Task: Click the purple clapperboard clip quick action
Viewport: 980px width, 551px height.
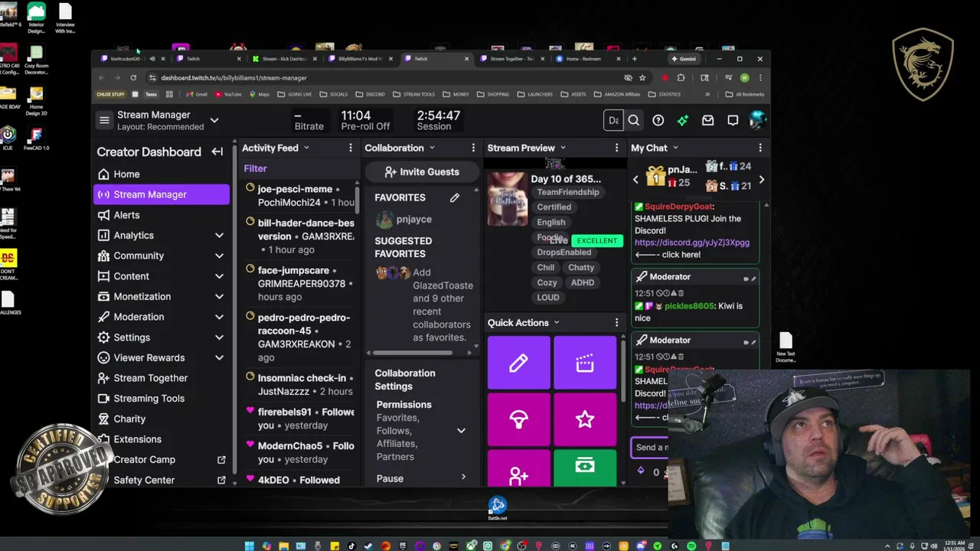Action: (x=585, y=363)
